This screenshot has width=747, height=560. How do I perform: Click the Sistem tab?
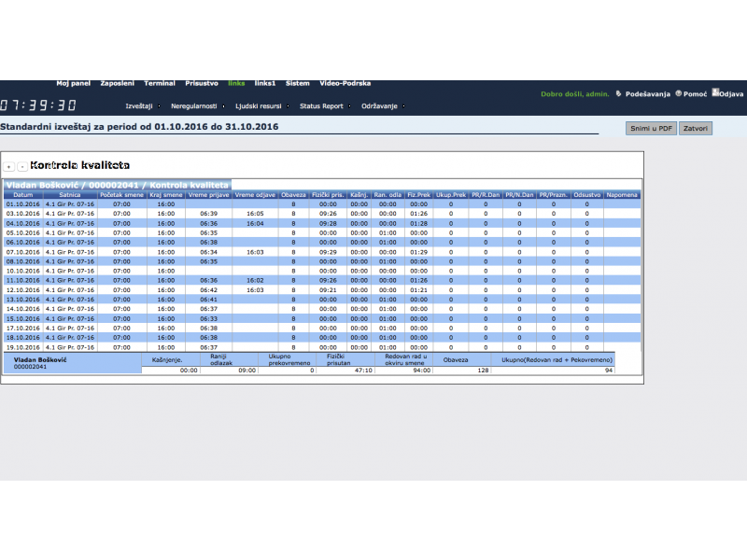(x=298, y=83)
